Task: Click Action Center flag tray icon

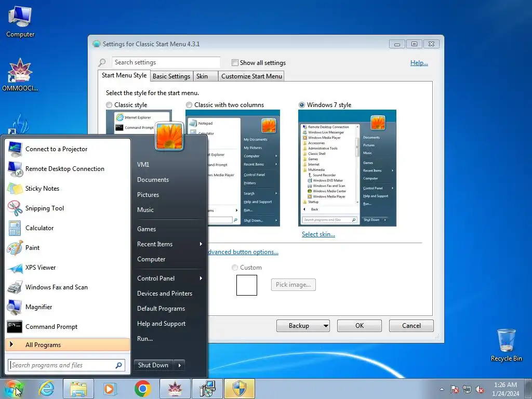Action: pos(454,389)
